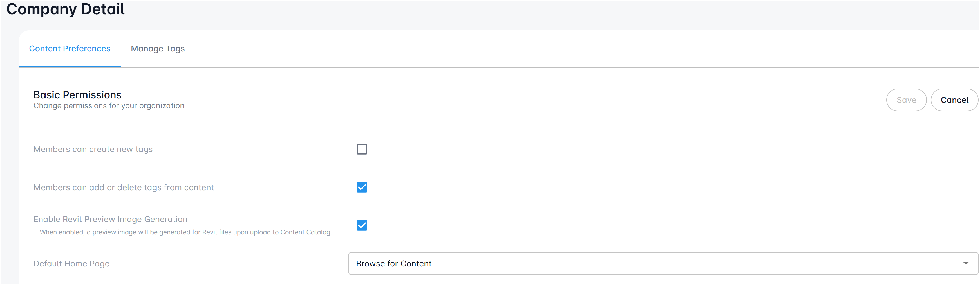Click the Default Home Page label

point(71,264)
